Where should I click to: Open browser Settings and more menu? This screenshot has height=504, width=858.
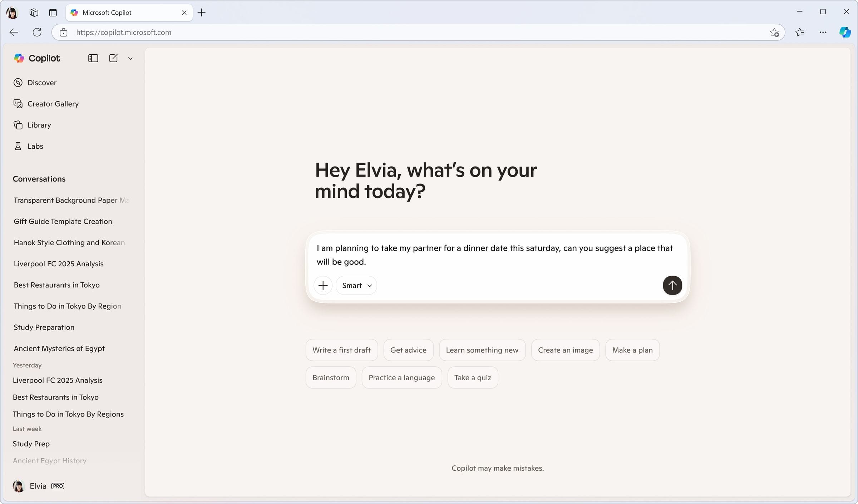coord(823,33)
